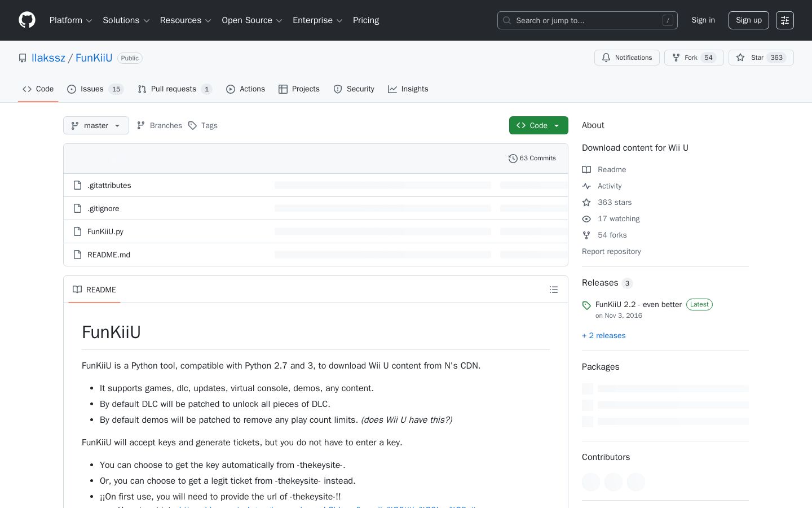
Task: Expand the Resources menu
Action: (x=186, y=20)
